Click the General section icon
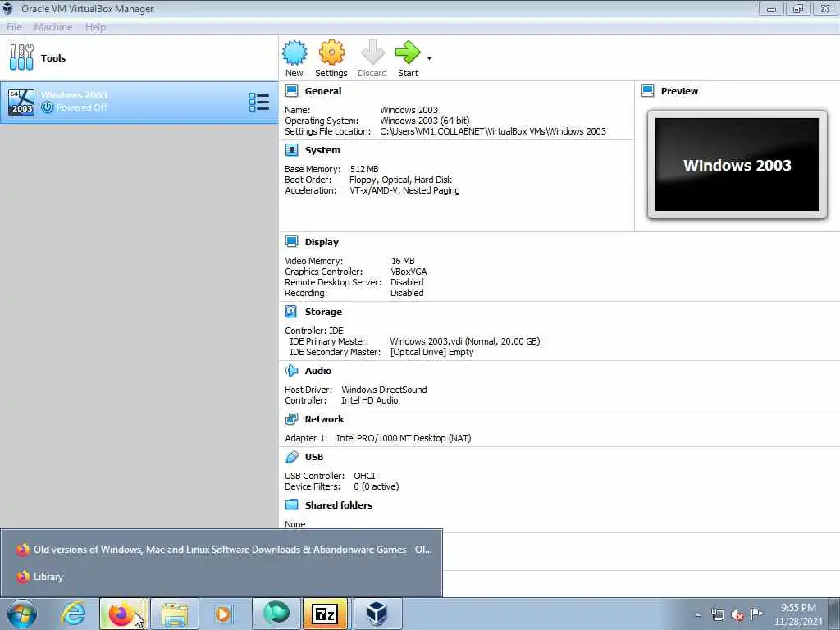The image size is (840, 630). pos(291,91)
